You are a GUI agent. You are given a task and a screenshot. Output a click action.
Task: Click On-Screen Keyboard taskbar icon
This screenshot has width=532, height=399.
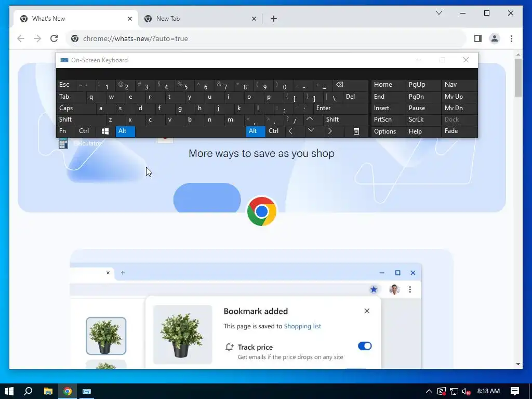pos(87,391)
